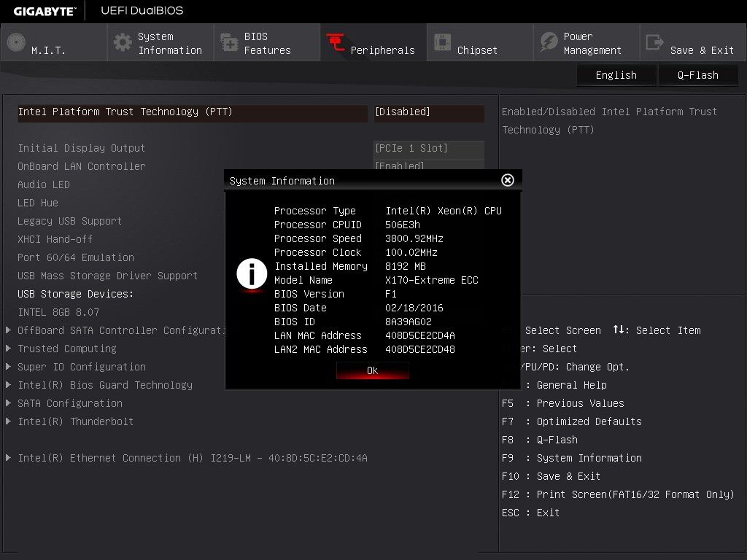Click the M.I.T. tab disc icon
Screen dimensions: 747x560
click(x=16, y=42)
